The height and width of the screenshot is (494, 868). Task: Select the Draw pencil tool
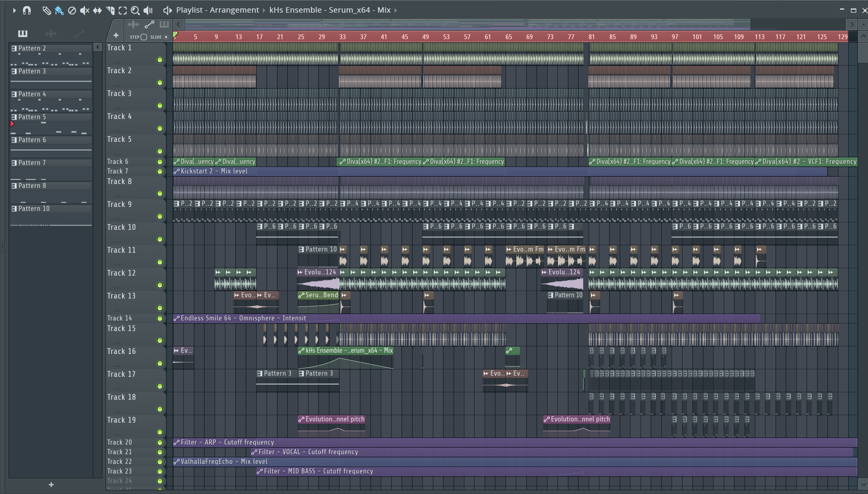pyautogui.click(x=46, y=11)
